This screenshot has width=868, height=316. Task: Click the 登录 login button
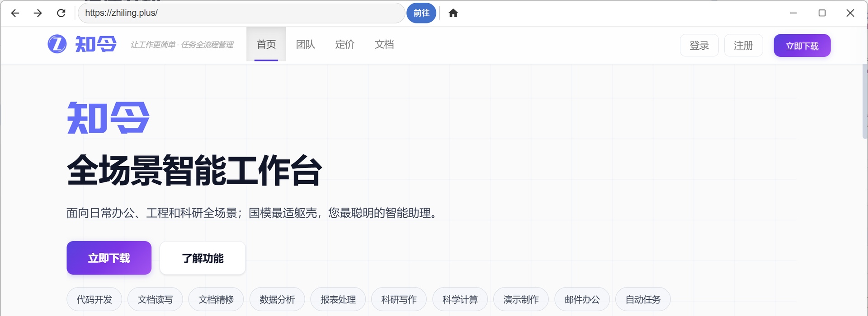[x=699, y=46]
